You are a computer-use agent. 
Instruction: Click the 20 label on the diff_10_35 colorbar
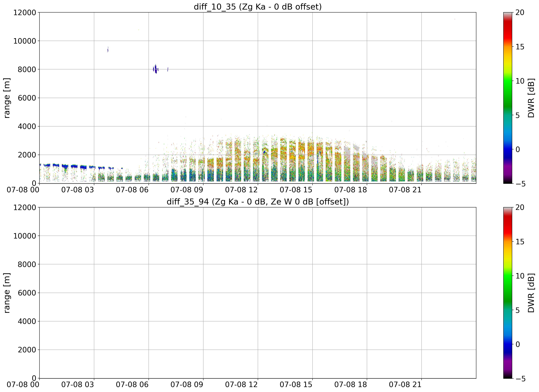coord(520,13)
